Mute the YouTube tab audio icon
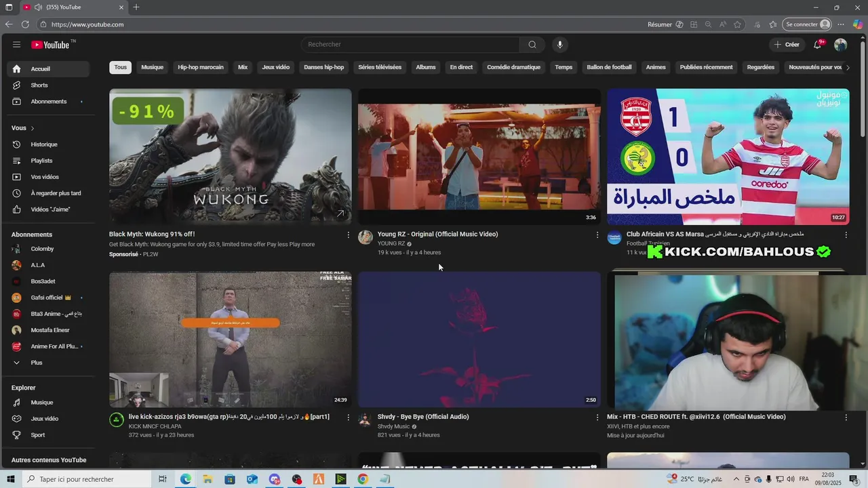This screenshot has width=868, height=488. (x=38, y=7)
